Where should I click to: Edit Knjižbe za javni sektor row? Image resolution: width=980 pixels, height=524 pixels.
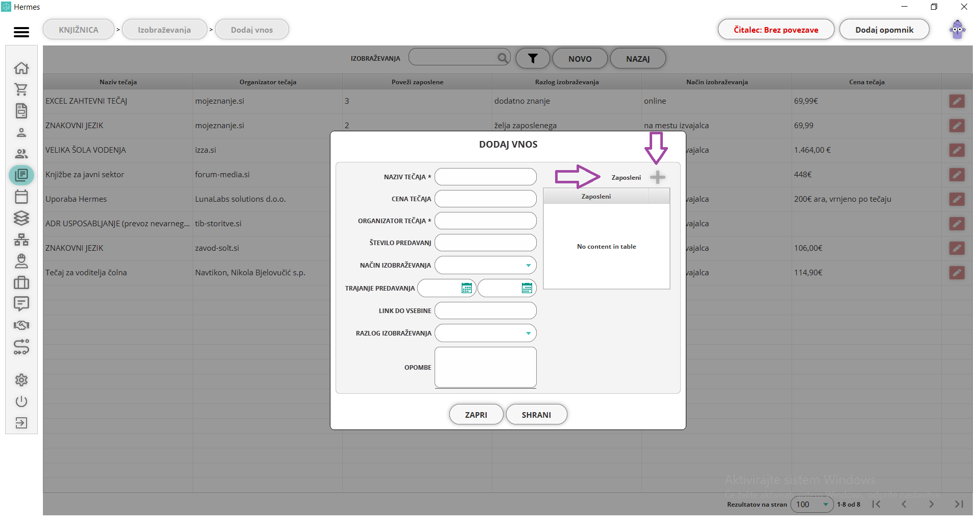tap(957, 175)
